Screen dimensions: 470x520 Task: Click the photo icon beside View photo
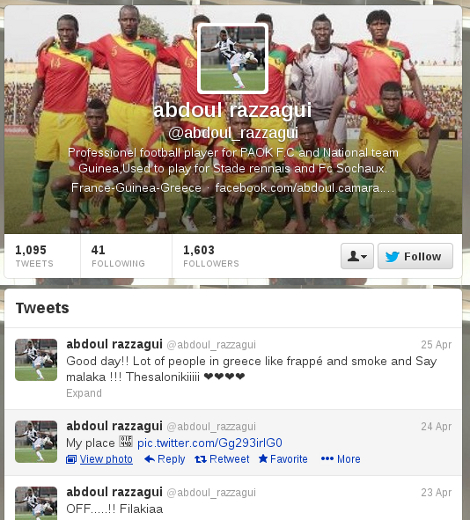pyautogui.click(x=71, y=460)
